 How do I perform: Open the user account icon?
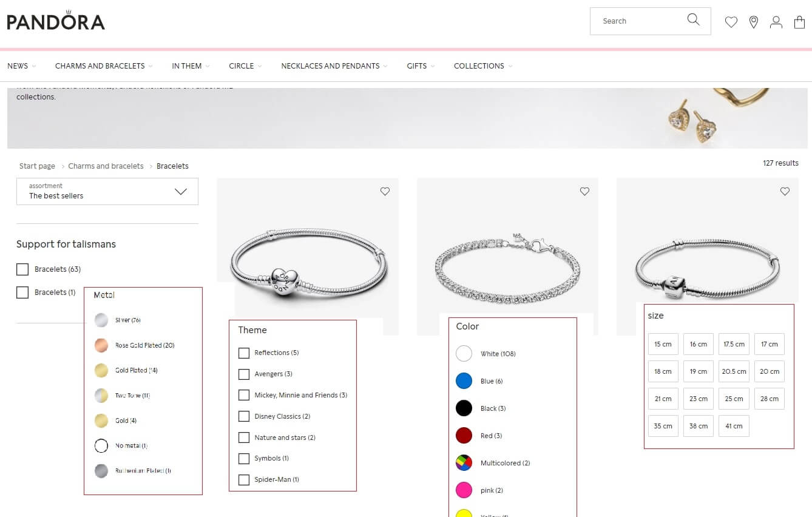(776, 22)
